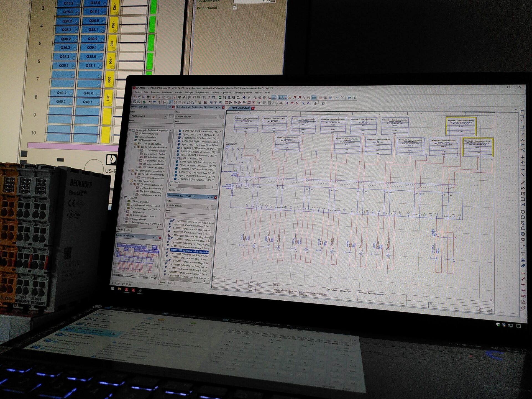Go to next page with right arrow icon
The width and height of the screenshot is (532, 399).
249,98
